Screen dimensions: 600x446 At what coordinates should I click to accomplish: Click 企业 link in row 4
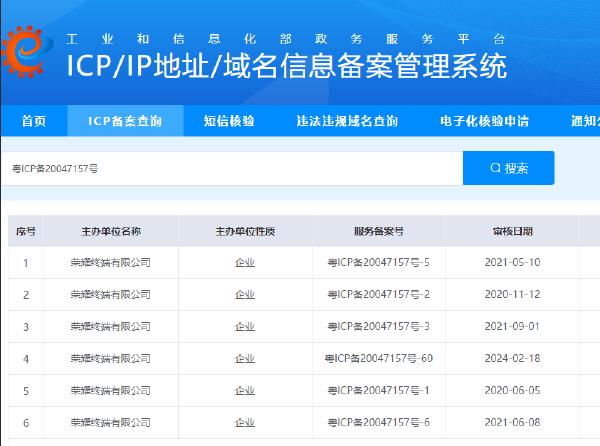(245, 359)
